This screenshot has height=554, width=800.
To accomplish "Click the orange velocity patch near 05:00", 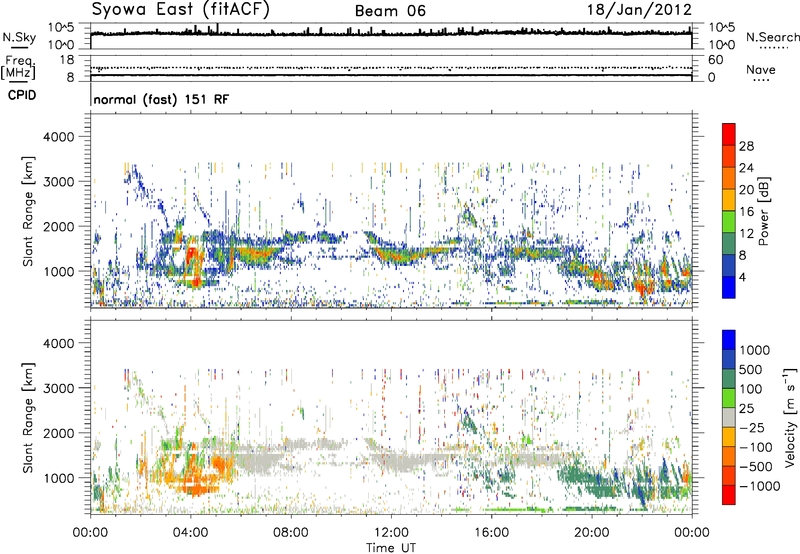I will [220, 466].
